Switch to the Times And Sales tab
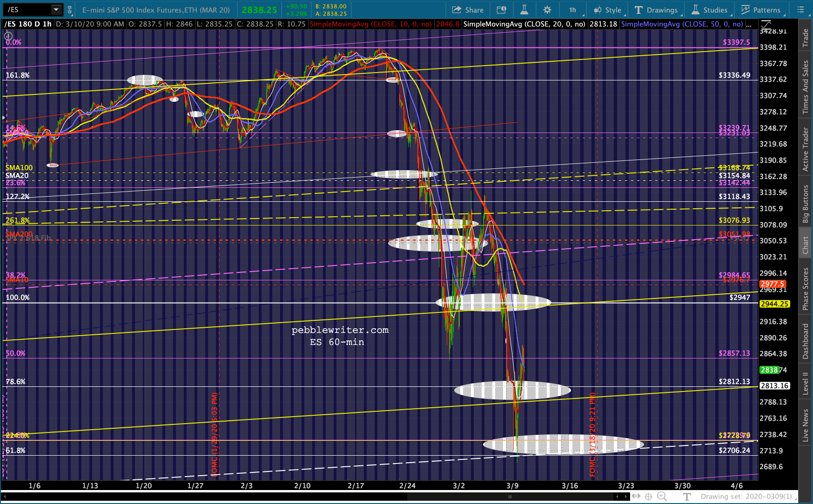The width and height of the screenshot is (813, 504). (806, 87)
